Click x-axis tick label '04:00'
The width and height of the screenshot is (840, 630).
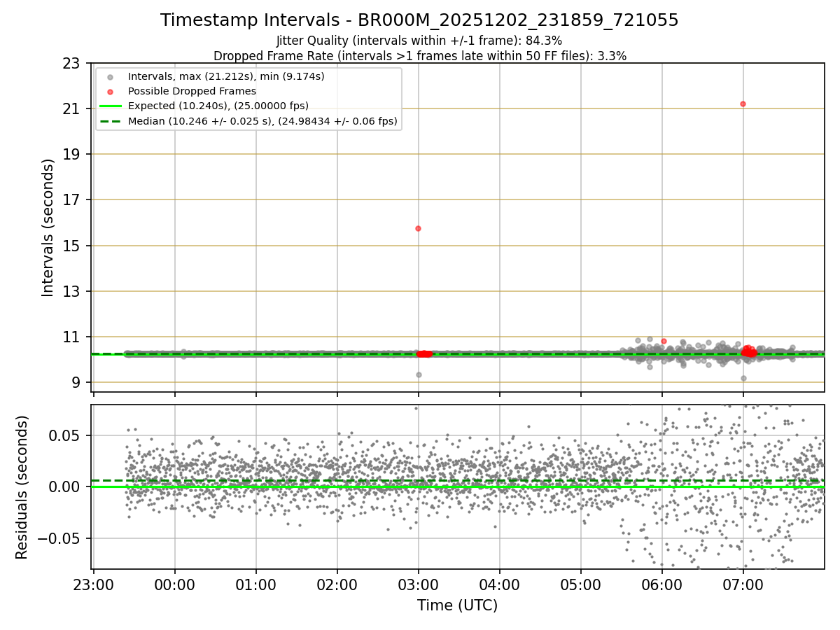500,585
